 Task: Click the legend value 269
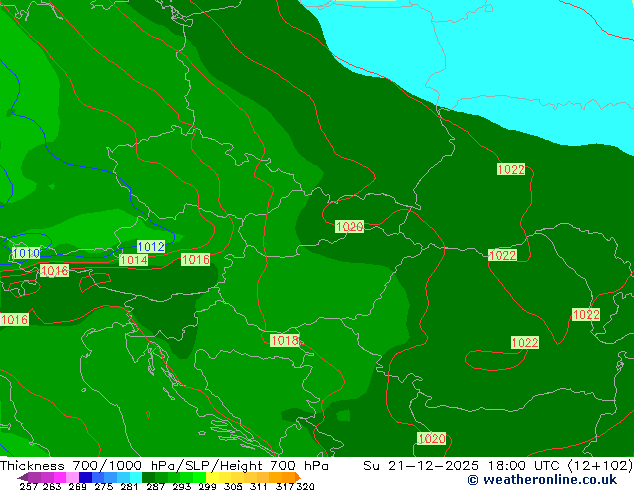(77, 486)
